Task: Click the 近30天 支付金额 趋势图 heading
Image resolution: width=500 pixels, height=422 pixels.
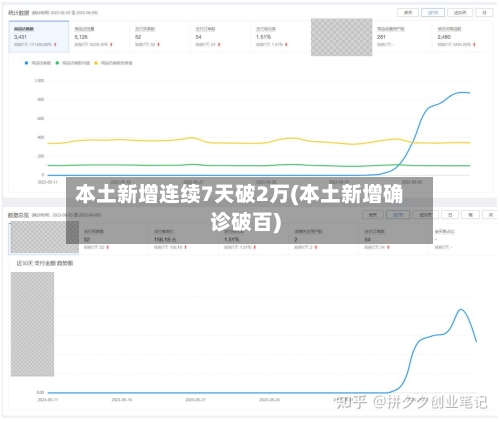Action: click(45, 263)
